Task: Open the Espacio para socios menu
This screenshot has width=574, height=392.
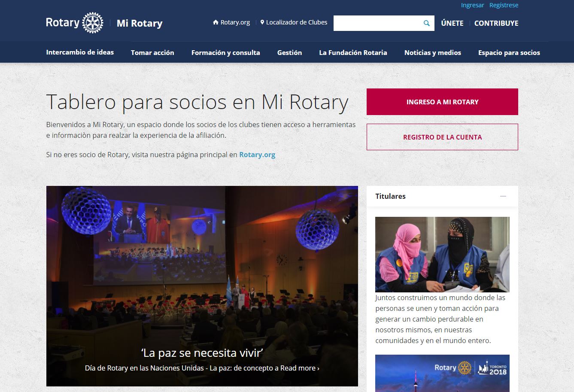Action: click(x=509, y=53)
